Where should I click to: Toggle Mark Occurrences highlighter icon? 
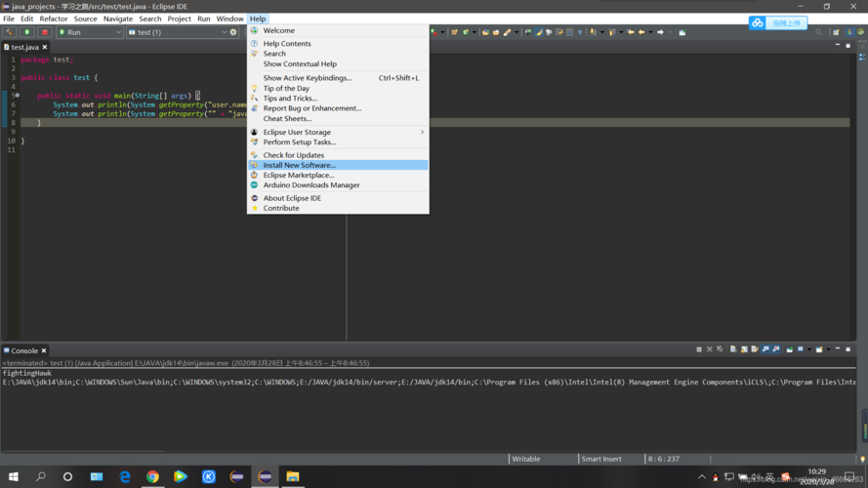tap(539, 32)
